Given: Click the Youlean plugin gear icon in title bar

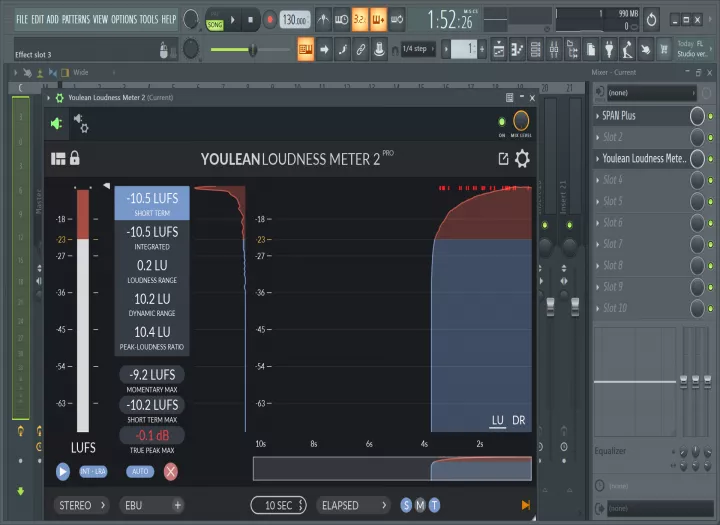Looking at the screenshot, I should point(60,97).
